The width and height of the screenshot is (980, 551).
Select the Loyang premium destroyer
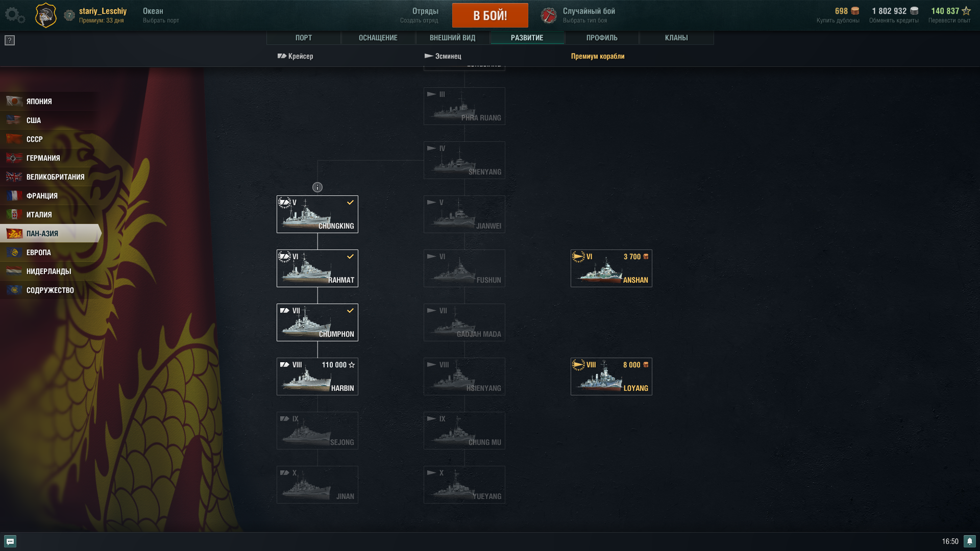pyautogui.click(x=611, y=377)
